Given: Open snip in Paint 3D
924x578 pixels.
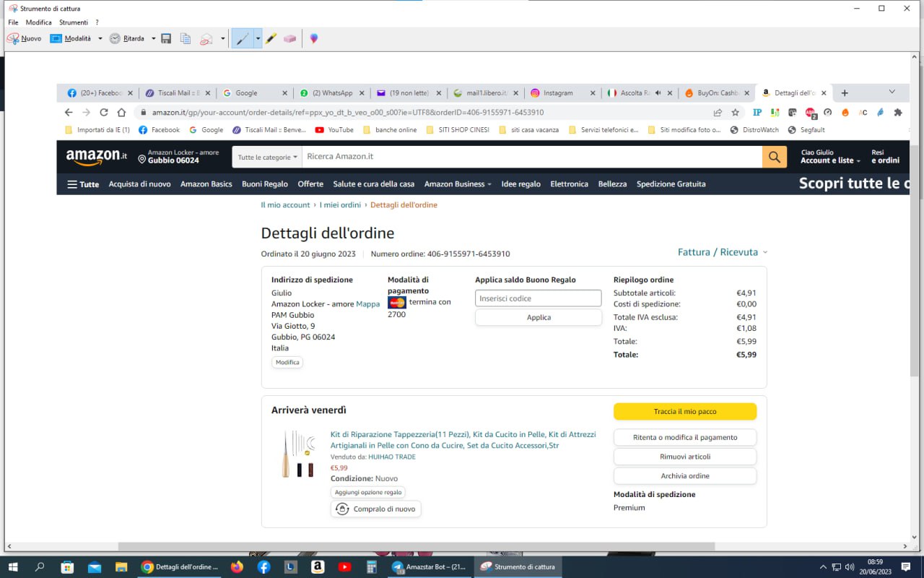Looking at the screenshot, I should coord(314,39).
